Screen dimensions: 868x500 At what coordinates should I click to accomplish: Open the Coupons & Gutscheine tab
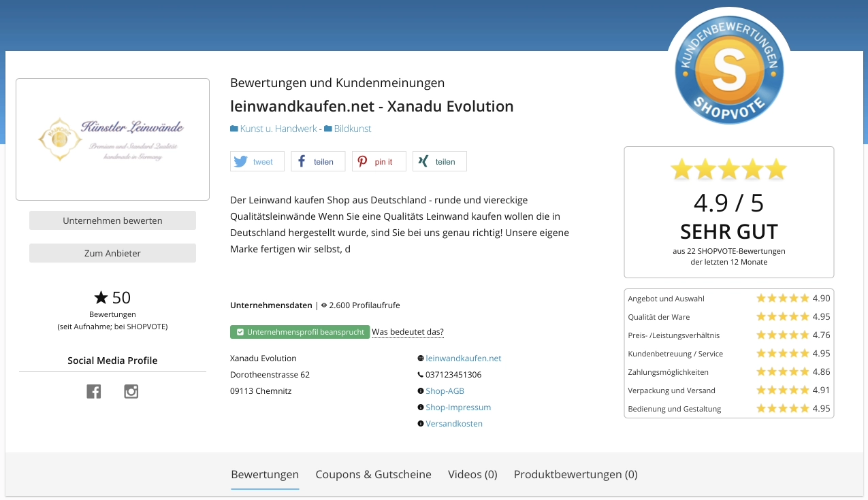[373, 474]
